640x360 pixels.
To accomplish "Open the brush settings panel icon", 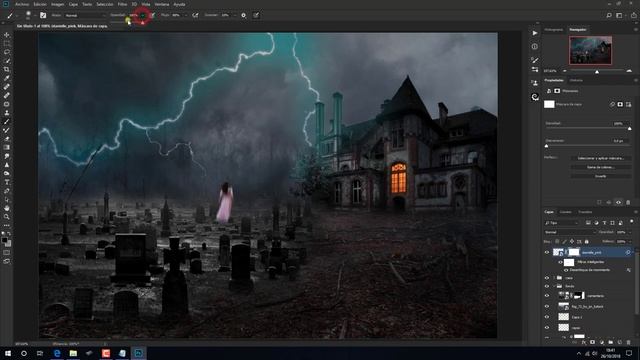I will click(x=43, y=15).
